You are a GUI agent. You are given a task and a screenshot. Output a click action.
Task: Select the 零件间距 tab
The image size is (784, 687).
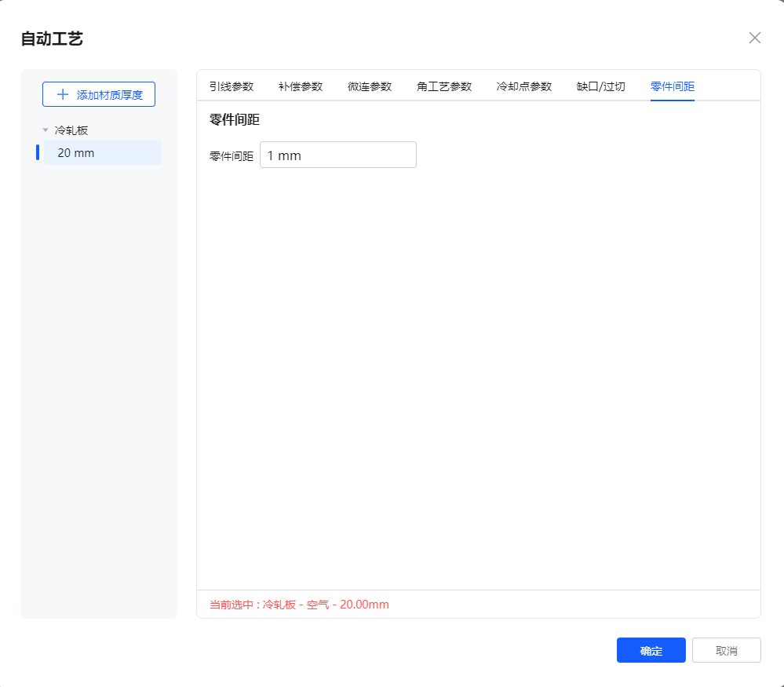coord(672,86)
